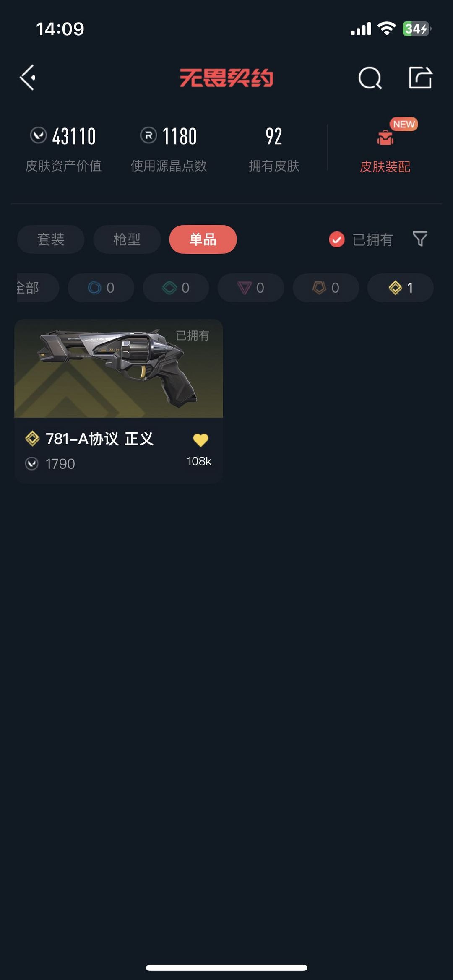Open the search magnifier icon
Image resolution: width=453 pixels, height=980 pixels.
click(370, 78)
